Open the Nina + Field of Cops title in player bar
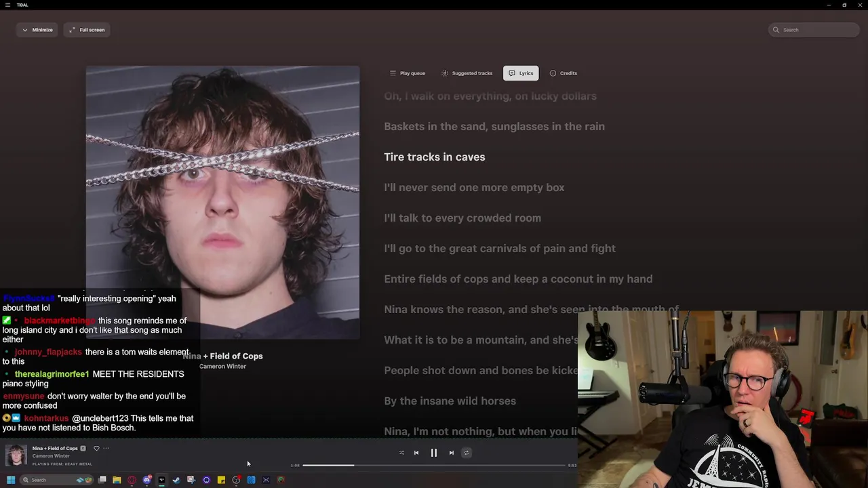Viewport: 868px width, 488px height. click(55, 448)
